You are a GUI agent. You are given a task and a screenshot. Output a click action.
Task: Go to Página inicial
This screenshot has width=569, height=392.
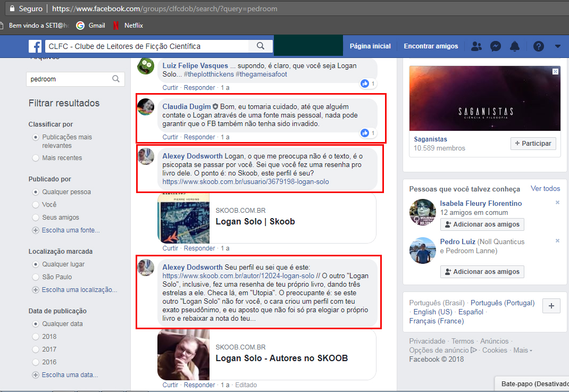[x=370, y=46]
